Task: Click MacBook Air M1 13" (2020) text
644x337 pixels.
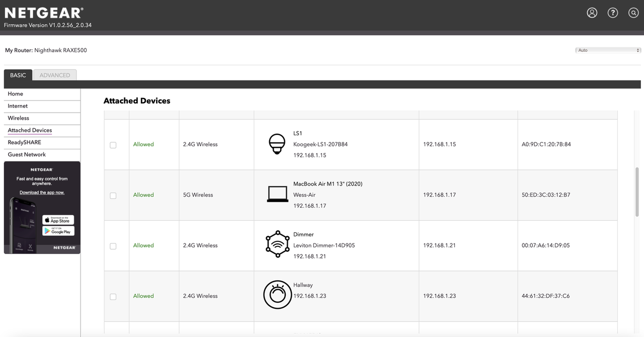Action: tap(328, 184)
